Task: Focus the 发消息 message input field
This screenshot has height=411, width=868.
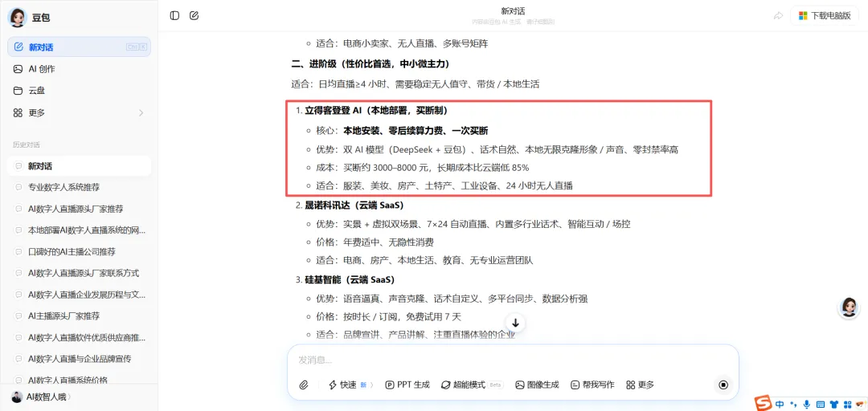Action: 512,360
